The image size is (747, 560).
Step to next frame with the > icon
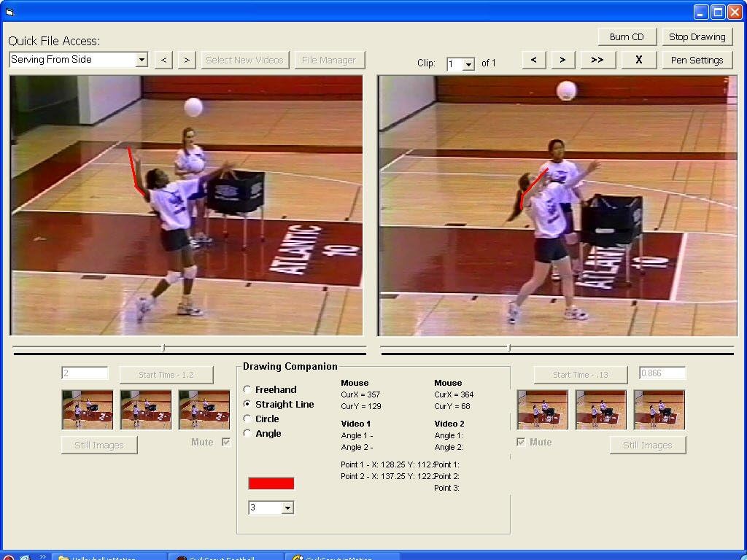pos(561,60)
